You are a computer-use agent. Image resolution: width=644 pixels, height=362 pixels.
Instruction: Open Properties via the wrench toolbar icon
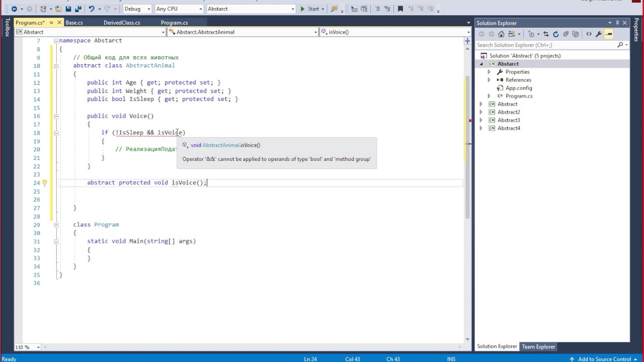[x=599, y=34]
